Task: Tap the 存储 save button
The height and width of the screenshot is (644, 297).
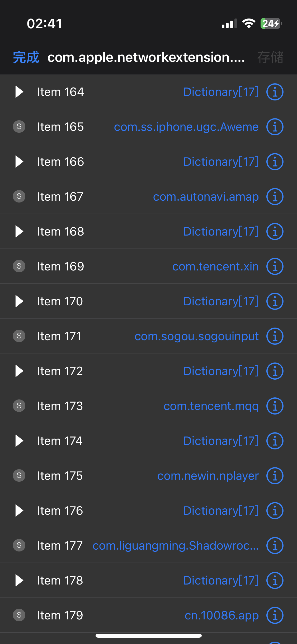Action: coord(270,57)
